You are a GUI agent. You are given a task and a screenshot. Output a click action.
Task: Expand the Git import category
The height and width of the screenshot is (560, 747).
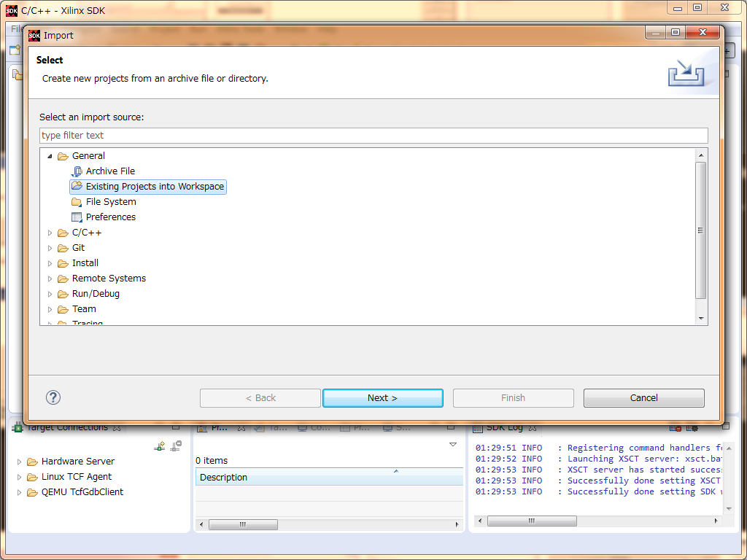tap(50, 248)
